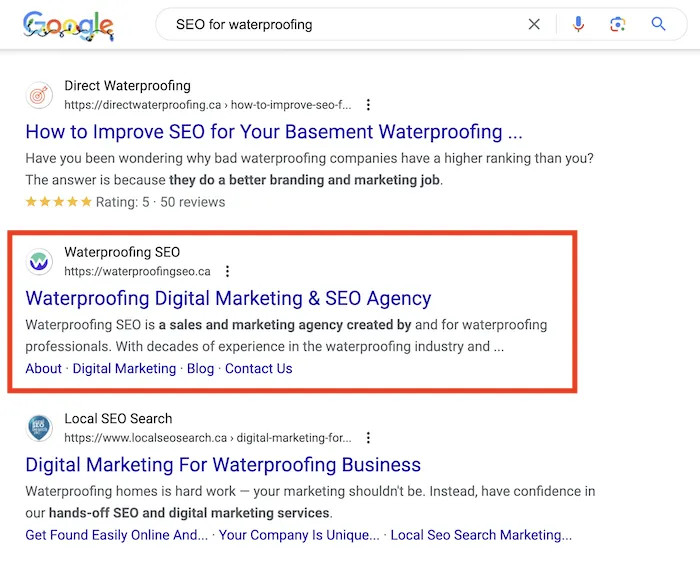Go to the About sitelink
This screenshot has height=565, width=700.
click(44, 368)
